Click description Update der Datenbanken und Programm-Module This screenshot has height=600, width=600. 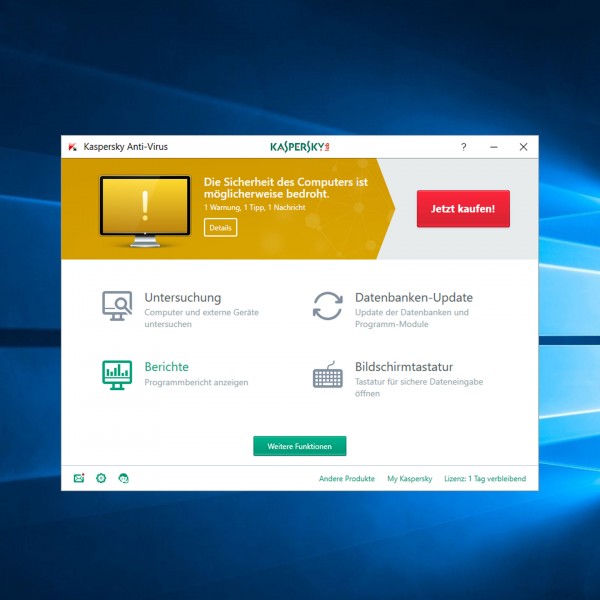click(412, 318)
